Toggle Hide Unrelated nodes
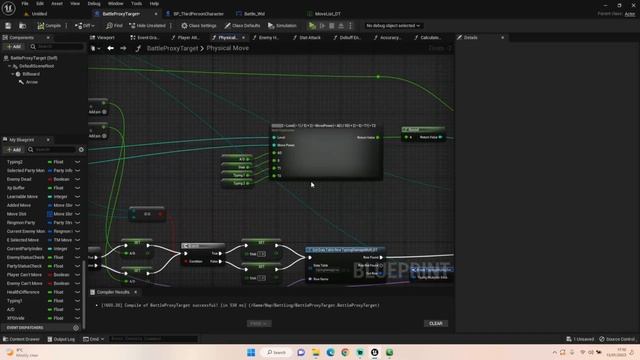Viewport: 640px width, 360px height. 147,26
